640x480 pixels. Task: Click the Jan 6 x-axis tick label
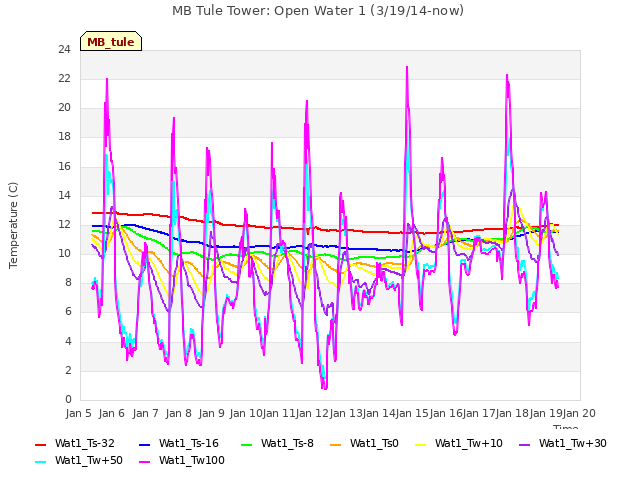click(x=111, y=413)
